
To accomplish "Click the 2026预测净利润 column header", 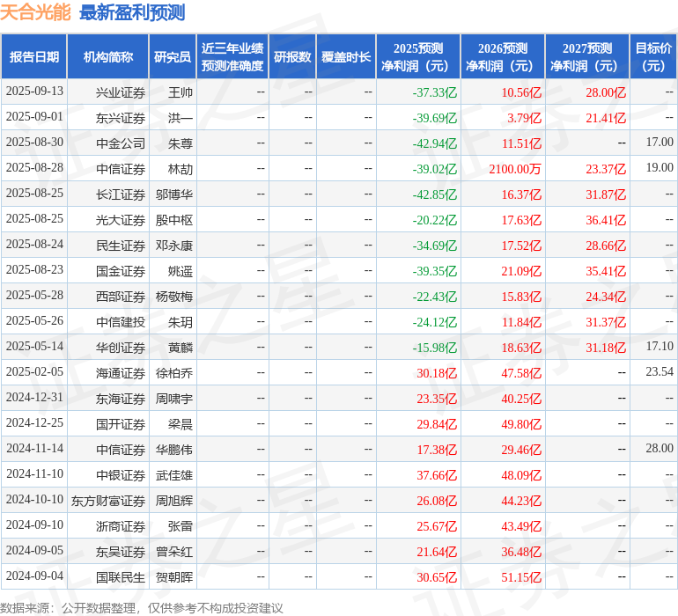I will pos(502,57).
